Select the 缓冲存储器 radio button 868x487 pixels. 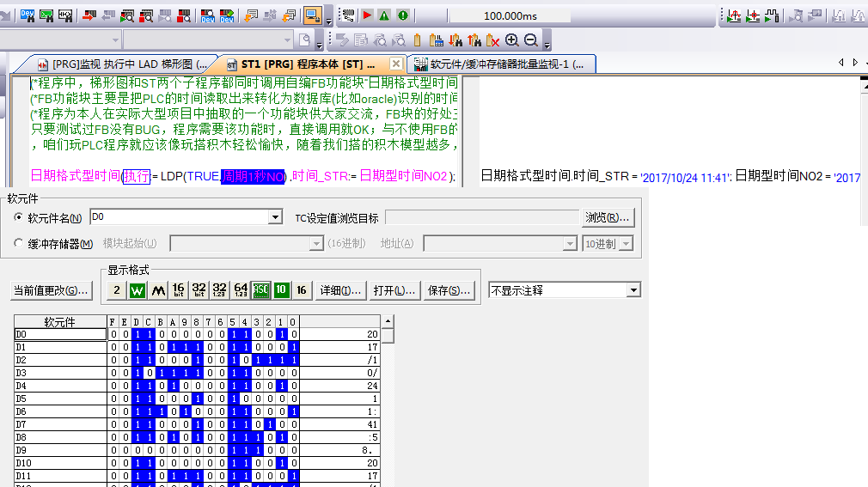(x=19, y=244)
